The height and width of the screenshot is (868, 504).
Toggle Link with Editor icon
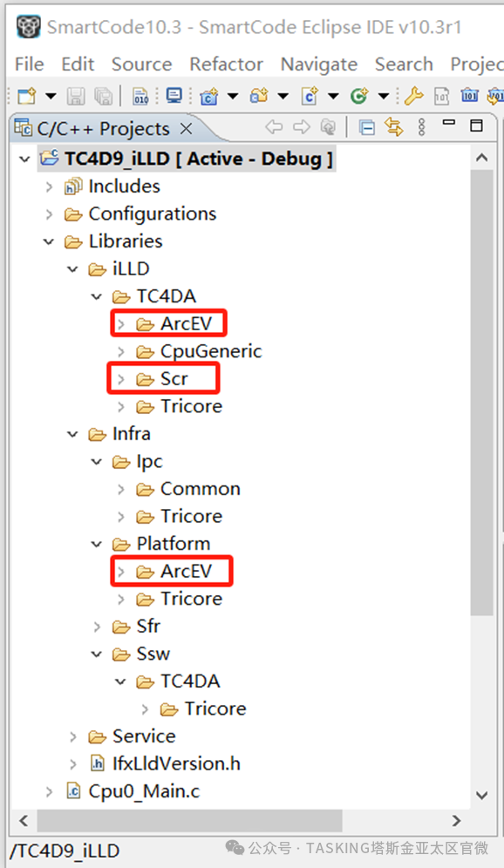(394, 127)
